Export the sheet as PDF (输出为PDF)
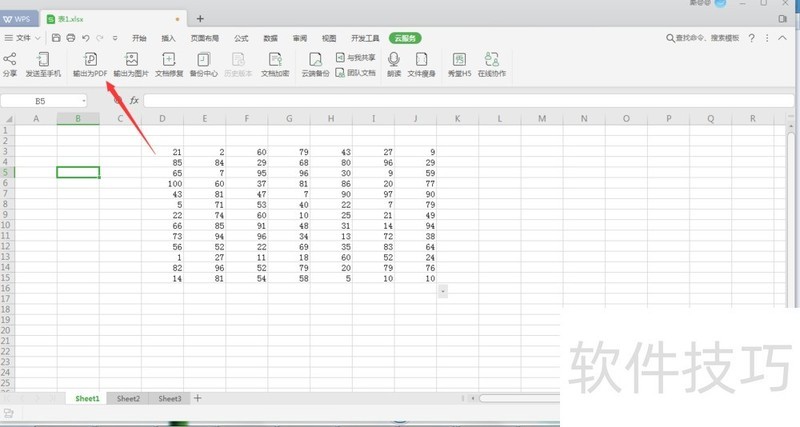This screenshot has width=800, height=427. tap(90, 64)
